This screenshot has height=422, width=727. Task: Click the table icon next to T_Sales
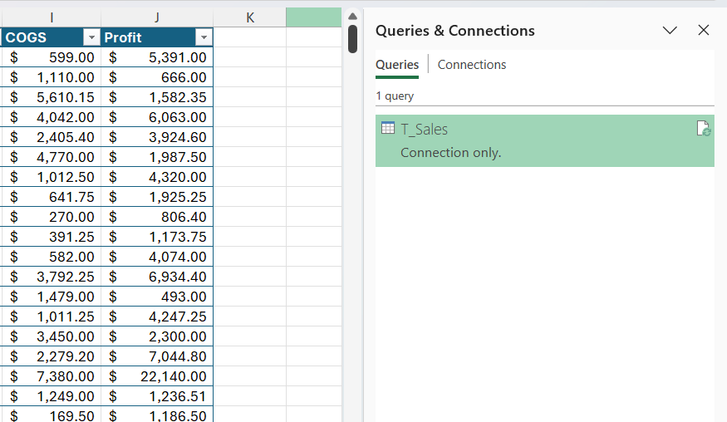(388, 128)
